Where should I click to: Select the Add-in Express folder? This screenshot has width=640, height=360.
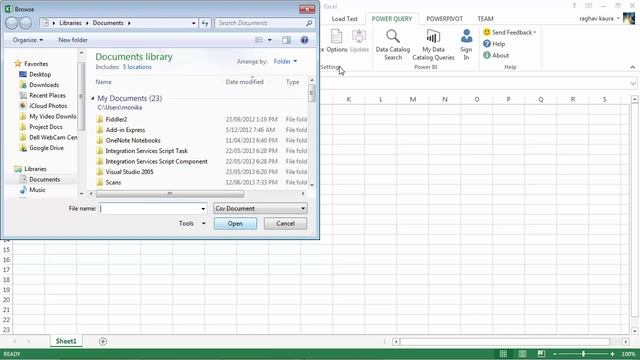tap(125, 130)
